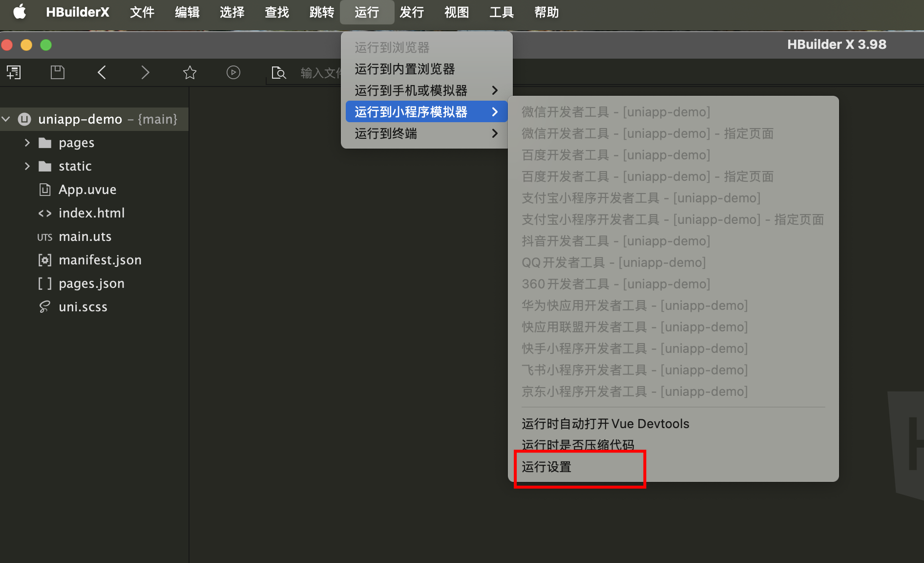Image resolution: width=924 pixels, height=563 pixels.
Task: Go back with the left arrow icon
Action: coord(102,73)
